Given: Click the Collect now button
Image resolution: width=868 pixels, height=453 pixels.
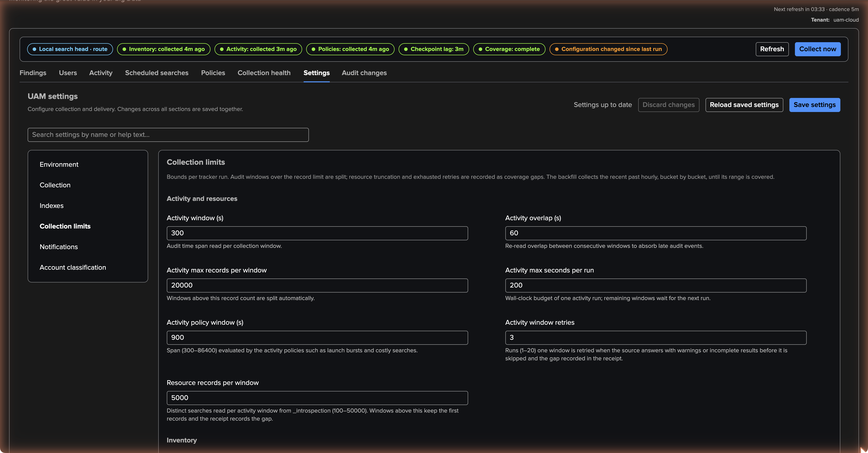Looking at the screenshot, I should 818,49.
